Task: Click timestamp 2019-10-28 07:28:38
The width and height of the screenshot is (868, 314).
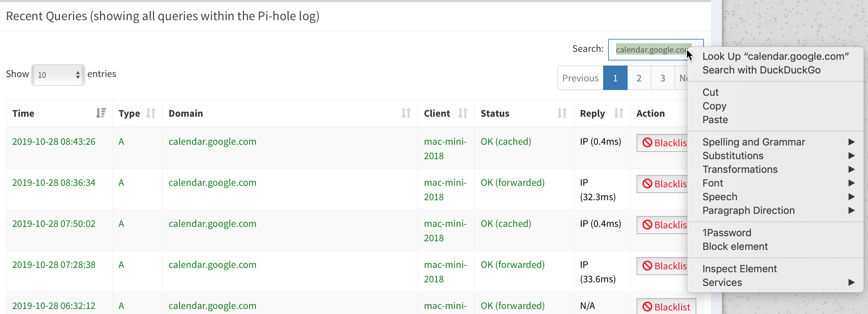Action: tap(54, 265)
